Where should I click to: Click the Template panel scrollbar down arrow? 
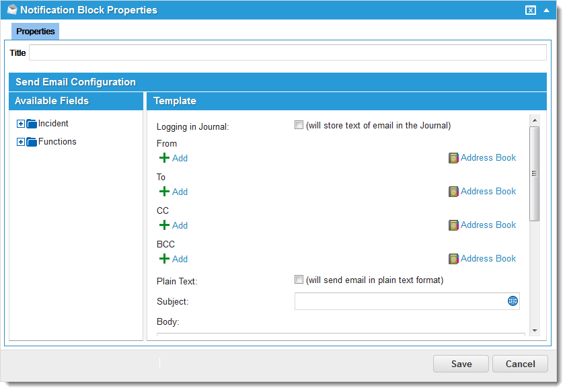pos(535,330)
